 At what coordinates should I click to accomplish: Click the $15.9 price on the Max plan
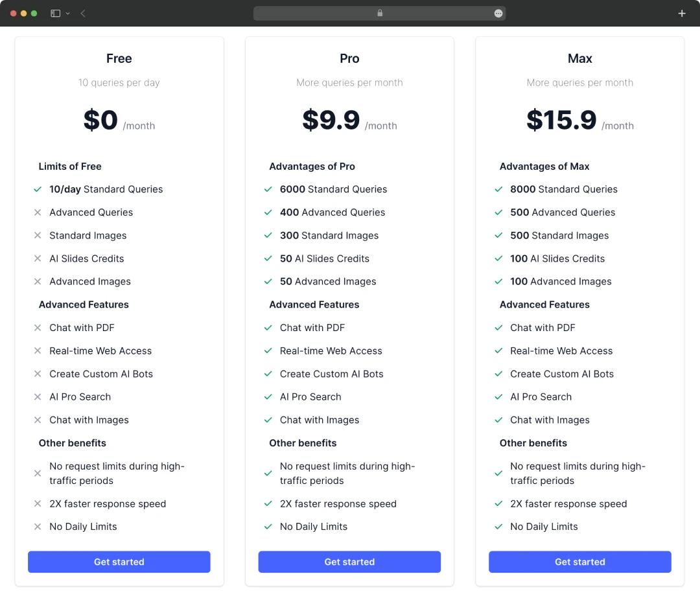tap(561, 120)
